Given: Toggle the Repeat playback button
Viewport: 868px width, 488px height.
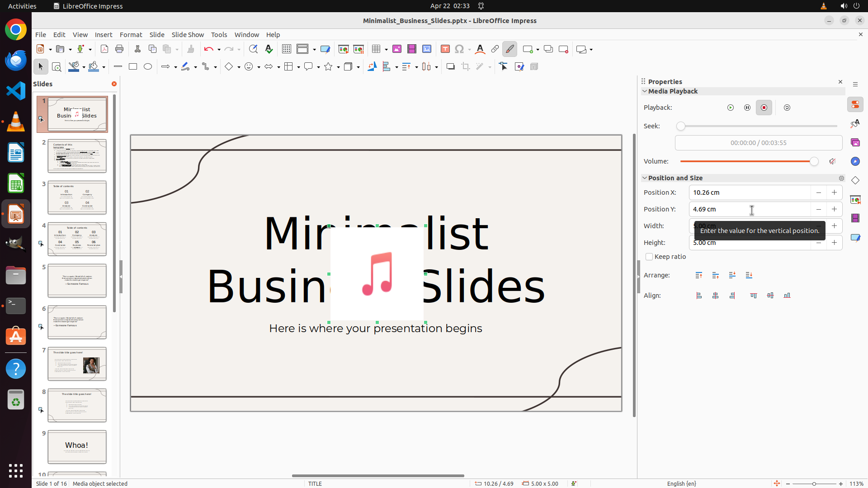Looking at the screenshot, I should 787,108.
